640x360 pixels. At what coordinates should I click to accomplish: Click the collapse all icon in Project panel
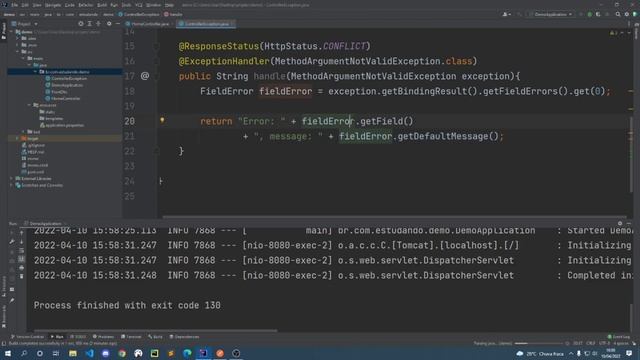click(x=98, y=24)
